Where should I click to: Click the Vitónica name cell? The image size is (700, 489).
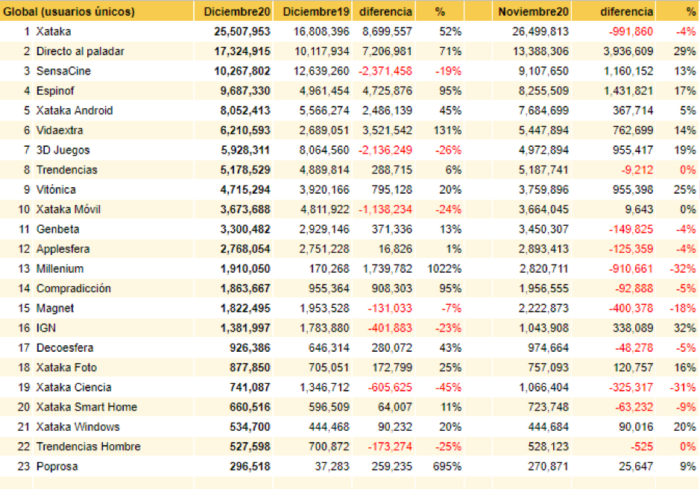point(56,190)
